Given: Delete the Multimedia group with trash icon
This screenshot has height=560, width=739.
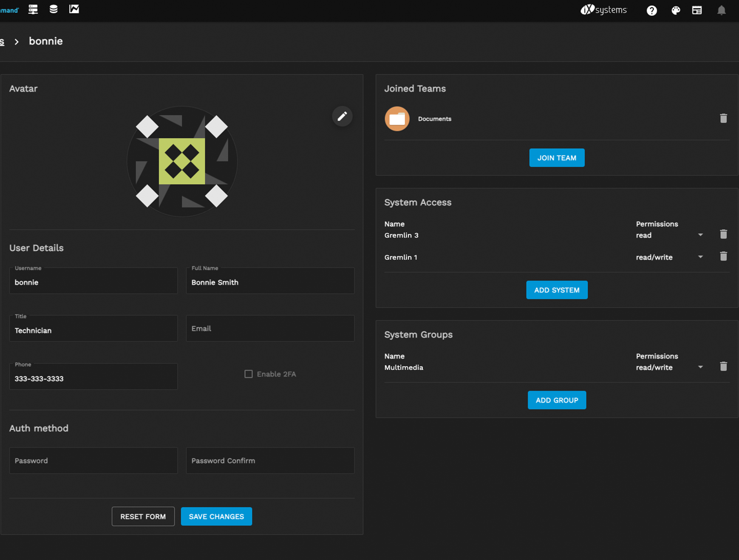Looking at the screenshot, I should click(x=723, y=366).
